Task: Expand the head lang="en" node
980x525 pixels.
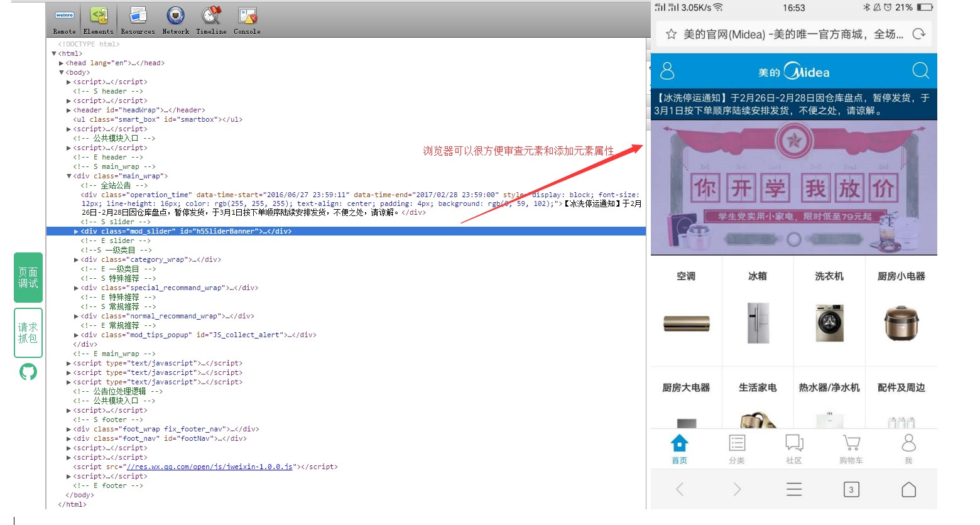Action: tap(62, 63)
